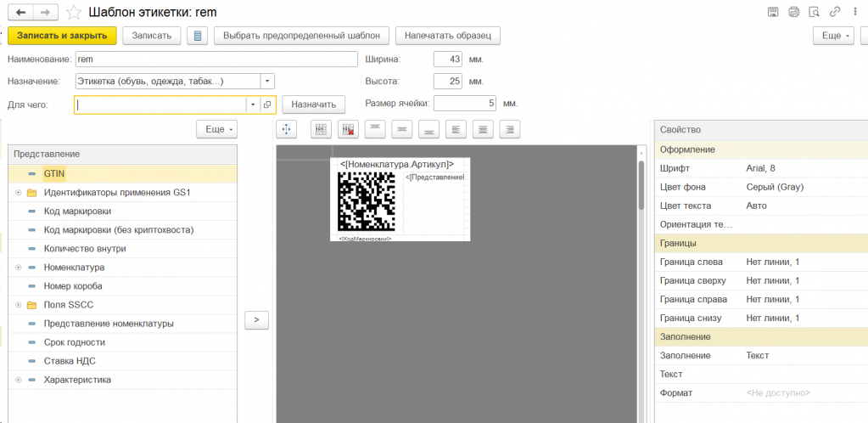
Task: Click Напечатать образец button
Action: [448, 36]
